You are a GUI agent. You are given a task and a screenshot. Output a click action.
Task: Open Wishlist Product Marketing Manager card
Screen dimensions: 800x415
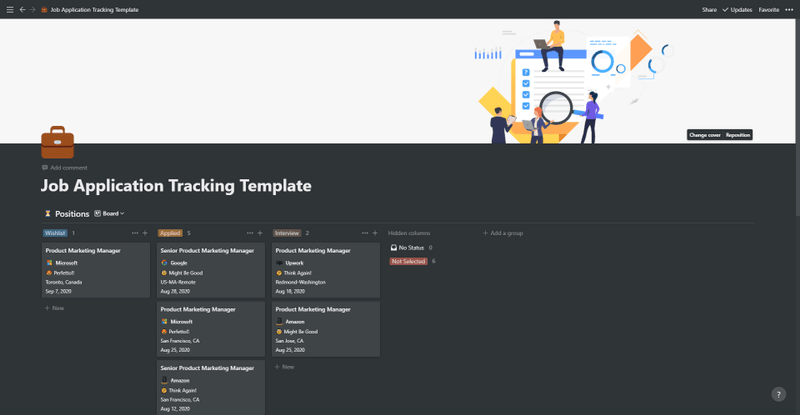(x=96, y=270)
